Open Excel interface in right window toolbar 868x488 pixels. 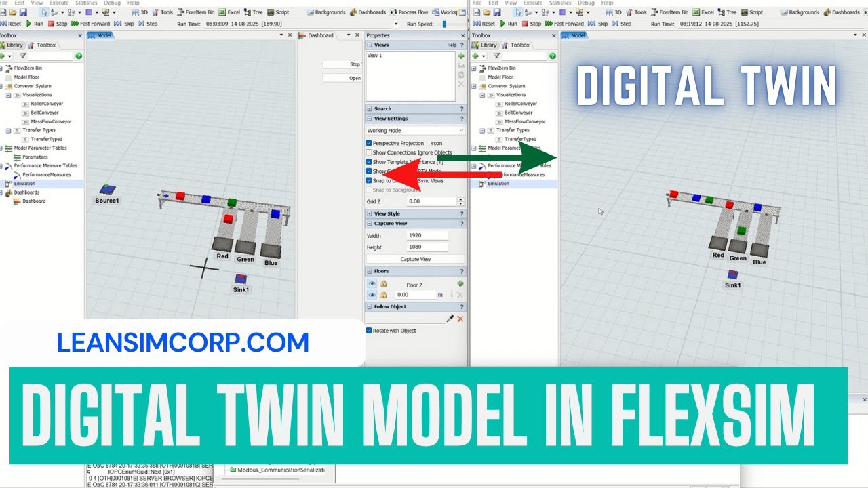click(703, 12)
